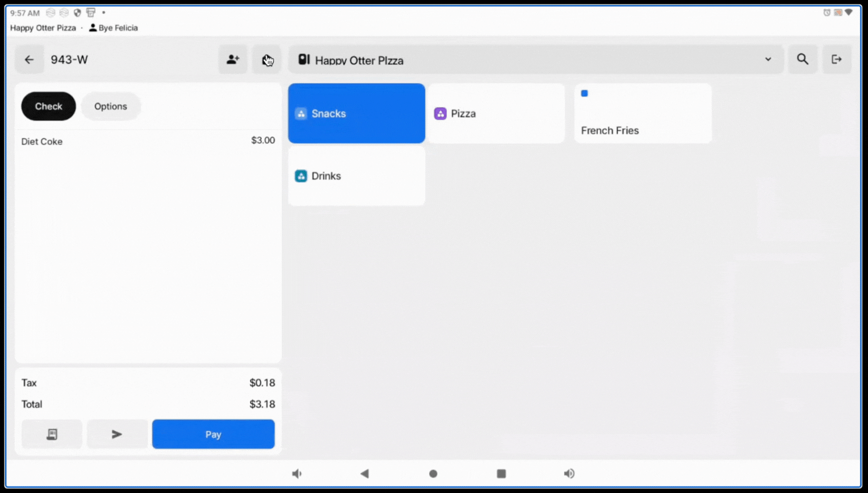868x493 pixels.
Task: Open the Drinks category
Action: coord(356,176)
